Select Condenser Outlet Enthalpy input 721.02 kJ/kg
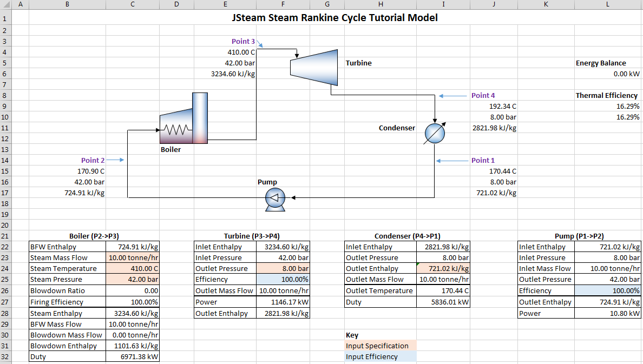 [443, 268]
